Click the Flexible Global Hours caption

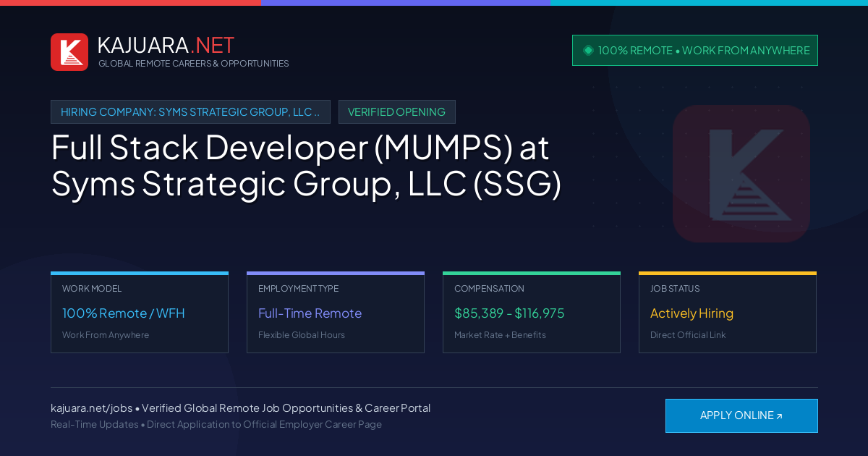coord(302,335)
